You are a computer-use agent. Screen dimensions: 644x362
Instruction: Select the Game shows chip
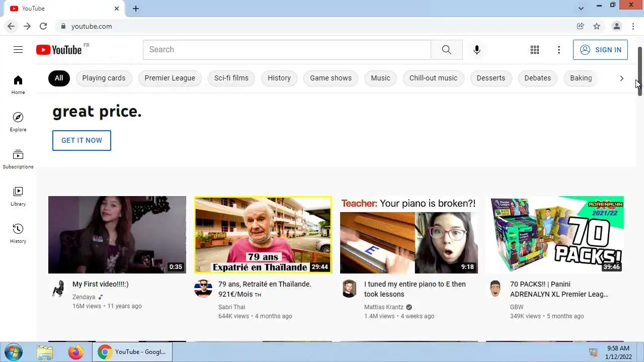[331, 78]
